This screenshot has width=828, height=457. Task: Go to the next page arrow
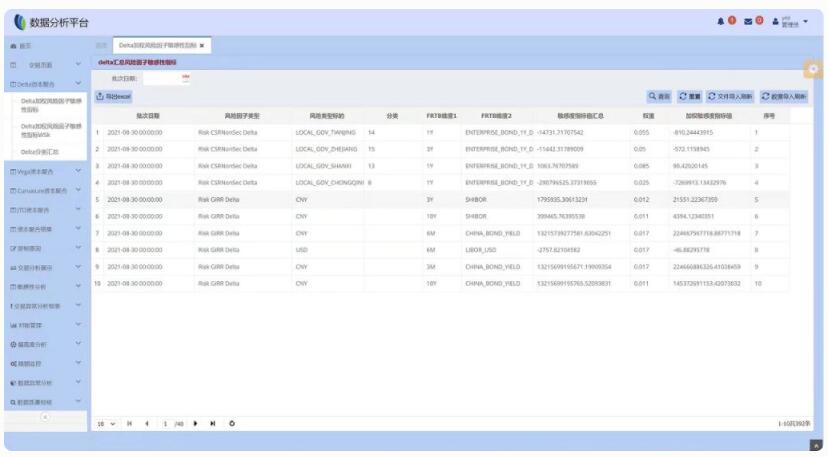195,423
